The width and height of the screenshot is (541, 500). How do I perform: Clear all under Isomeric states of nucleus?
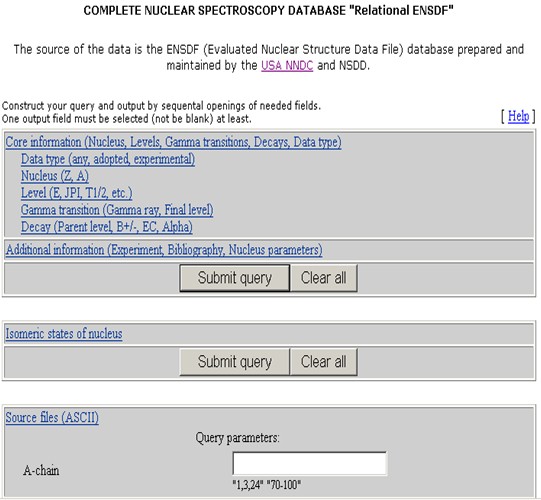(x=324, y=362)
